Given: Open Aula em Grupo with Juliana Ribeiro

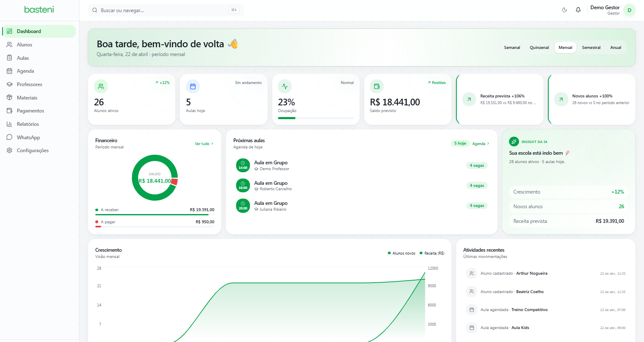Looking at the screenshot, I should (x=361, y=206).
